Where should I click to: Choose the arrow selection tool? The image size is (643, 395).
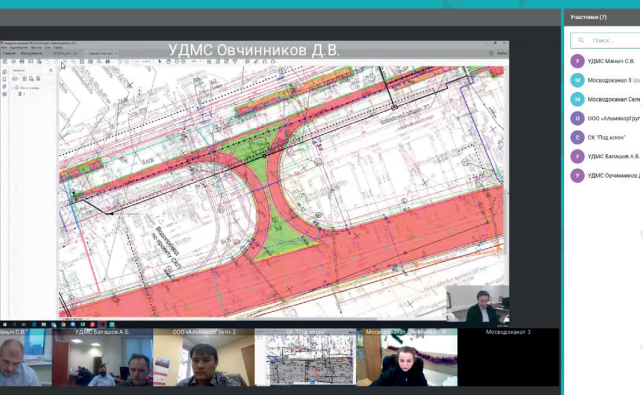160,62
